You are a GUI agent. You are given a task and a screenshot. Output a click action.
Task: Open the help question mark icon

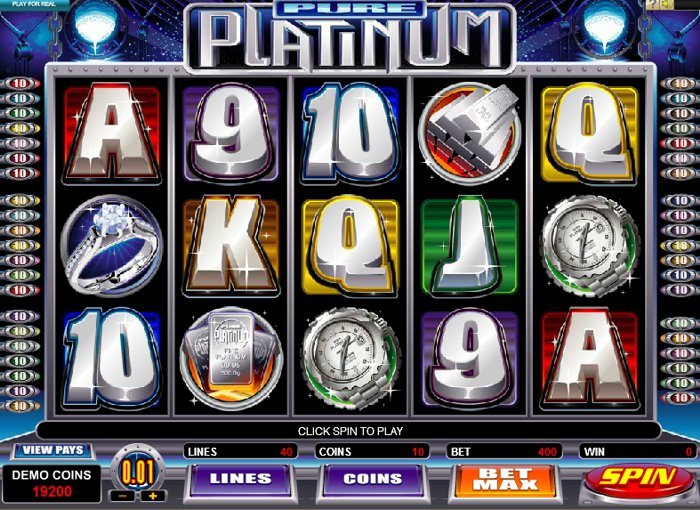pyautogui.click(x=654, y=4)
